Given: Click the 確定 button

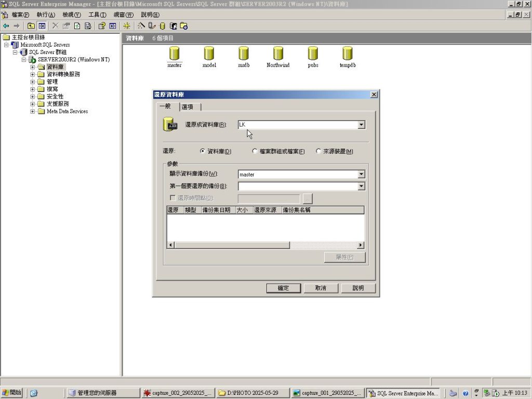Looking at the screenshot, I should click(284, 288).
